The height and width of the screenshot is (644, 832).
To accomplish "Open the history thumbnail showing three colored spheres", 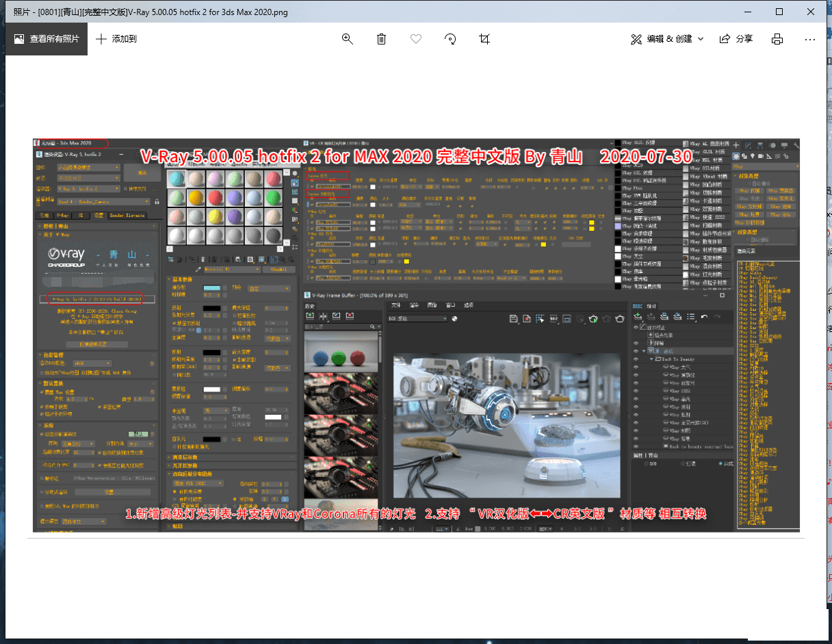I will coord(341,351).
